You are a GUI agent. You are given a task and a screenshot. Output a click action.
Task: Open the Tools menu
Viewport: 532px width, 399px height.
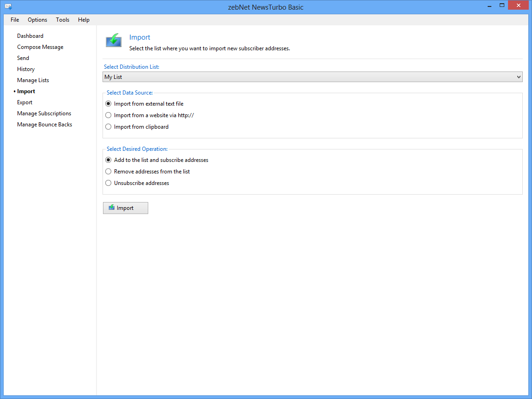pos(62,20)
